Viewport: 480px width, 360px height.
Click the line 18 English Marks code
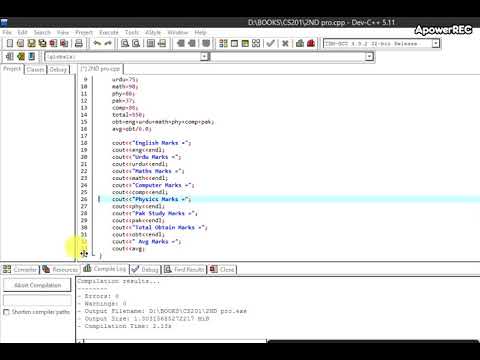(x=151, y=143)
